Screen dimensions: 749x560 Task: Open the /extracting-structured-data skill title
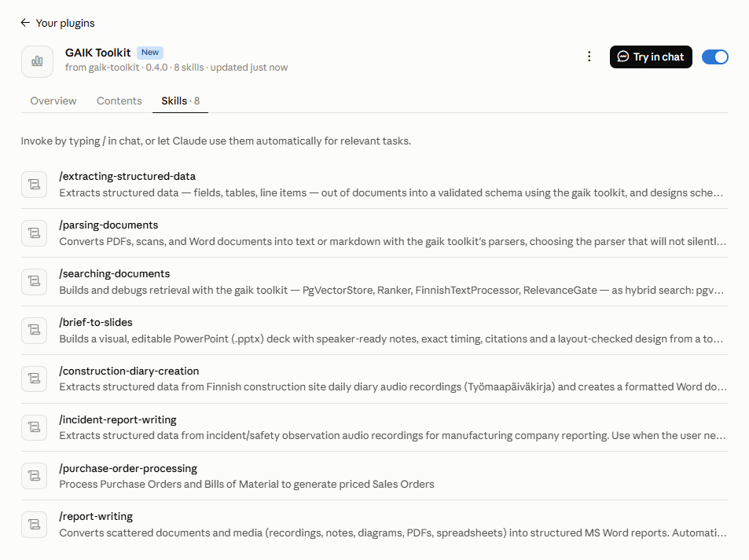point(127,176)
